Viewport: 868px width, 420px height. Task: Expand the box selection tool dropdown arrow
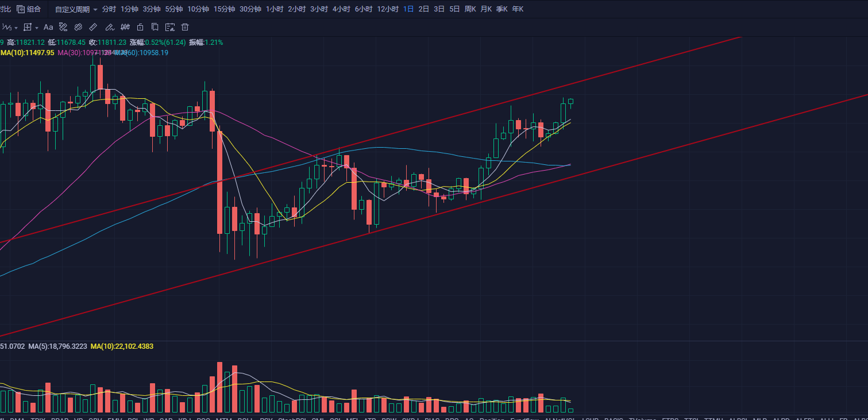tap(37, 28)
